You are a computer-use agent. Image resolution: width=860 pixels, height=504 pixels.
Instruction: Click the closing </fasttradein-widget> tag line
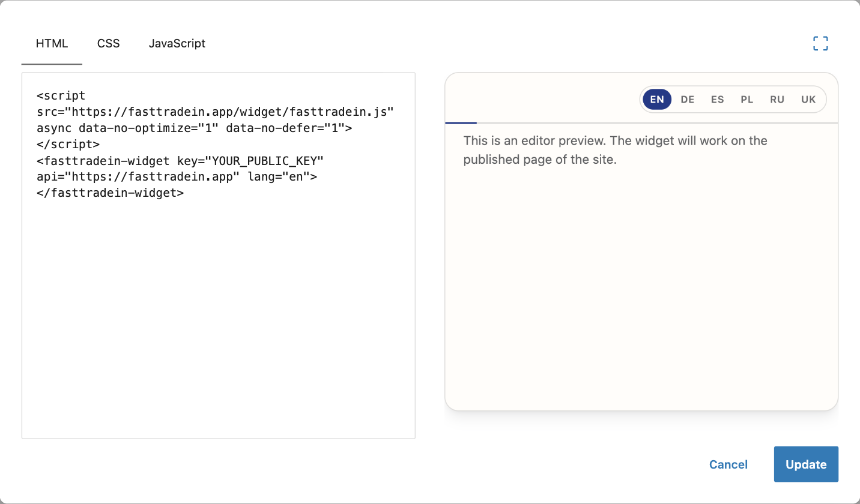coord(110,193)
